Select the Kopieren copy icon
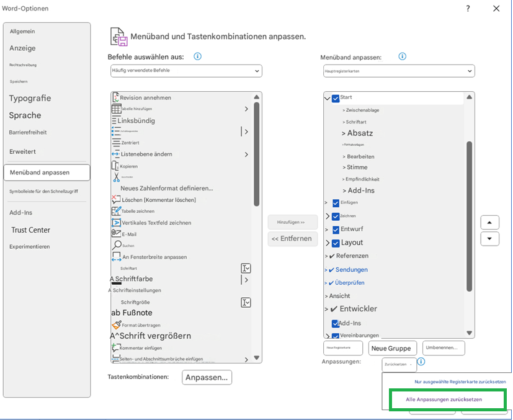The width and height of the screenshot is (513, 420). click(x=115, y=166)
